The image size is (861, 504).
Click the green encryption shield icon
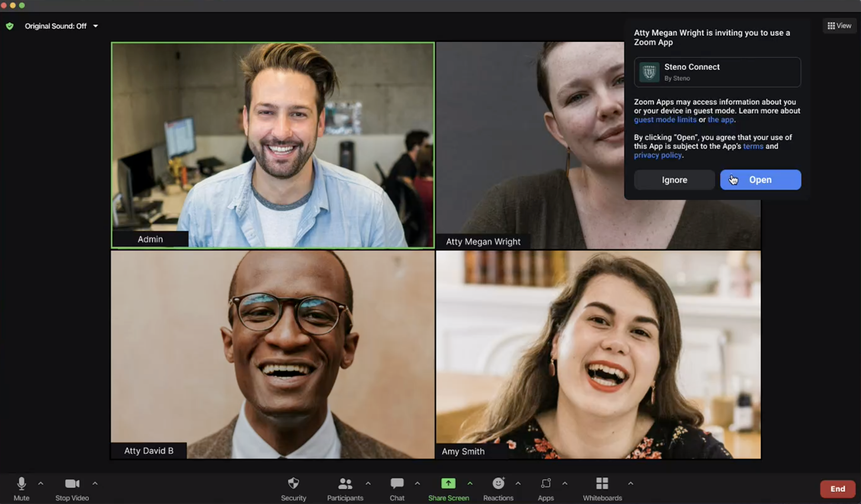coord(10,26)
